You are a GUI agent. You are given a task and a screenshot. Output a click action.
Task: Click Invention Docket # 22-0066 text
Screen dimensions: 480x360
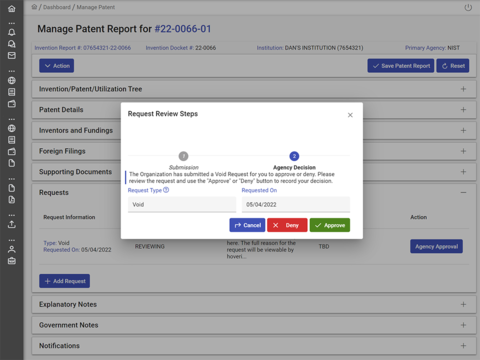point(181,48)
